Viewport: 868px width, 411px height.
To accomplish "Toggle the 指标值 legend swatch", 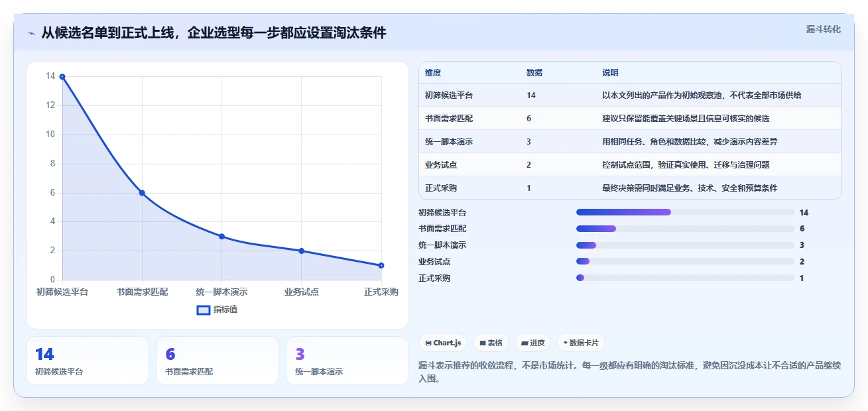I will tap(204, 310).
